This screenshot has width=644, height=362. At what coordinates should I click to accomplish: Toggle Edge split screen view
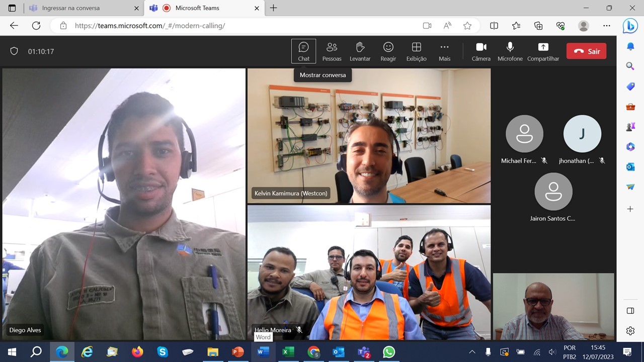[x=494, y=26]
